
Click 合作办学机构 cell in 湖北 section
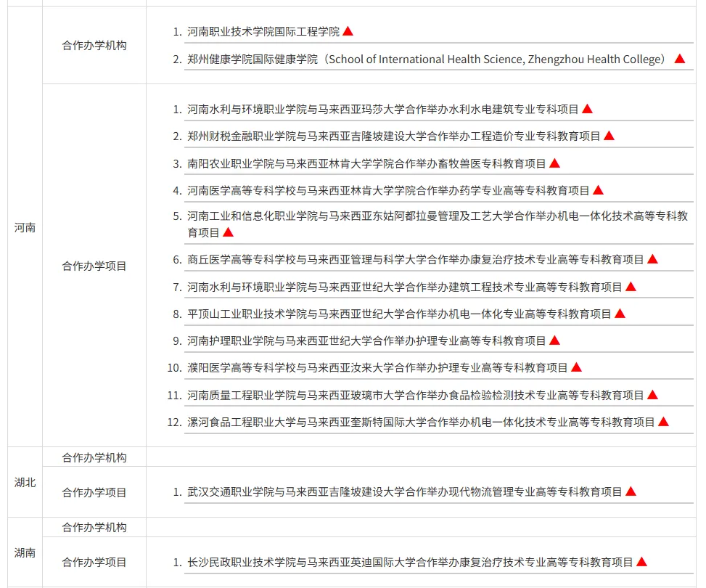[94, 457]
